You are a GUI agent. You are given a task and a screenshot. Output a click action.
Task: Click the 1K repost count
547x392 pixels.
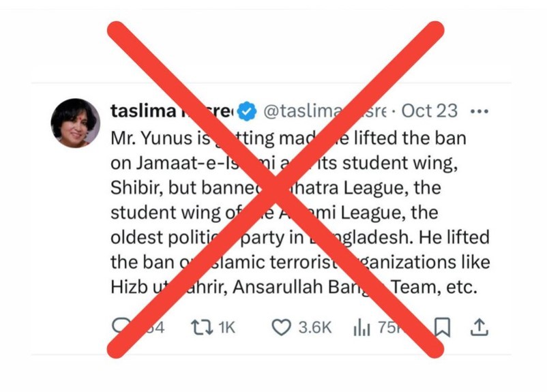tap(227, 327)
